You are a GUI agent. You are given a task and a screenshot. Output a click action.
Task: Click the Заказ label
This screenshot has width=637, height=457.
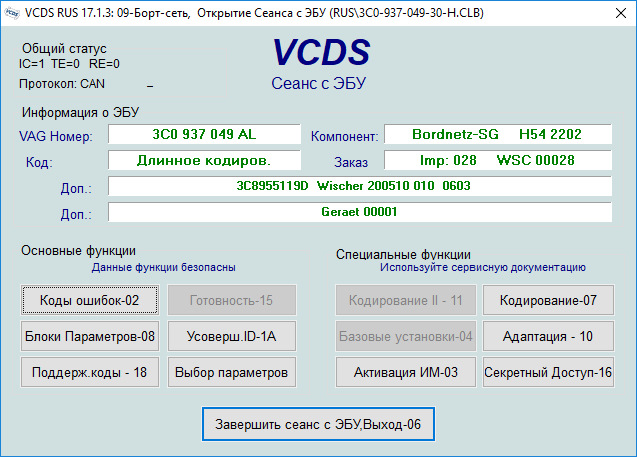point(351,162)
